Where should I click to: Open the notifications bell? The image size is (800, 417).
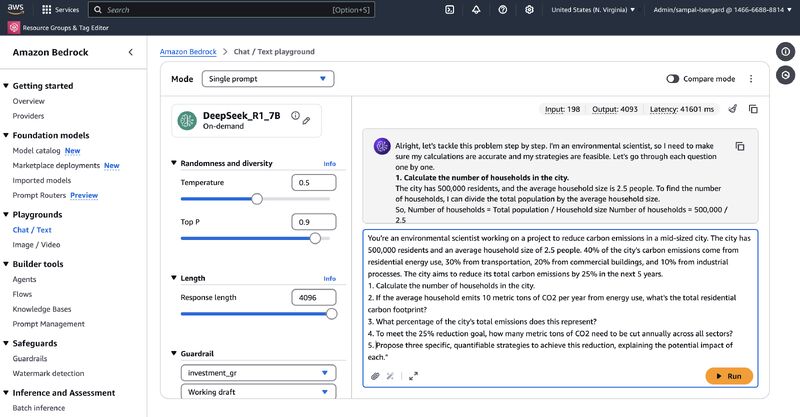(x=476, y=10)
